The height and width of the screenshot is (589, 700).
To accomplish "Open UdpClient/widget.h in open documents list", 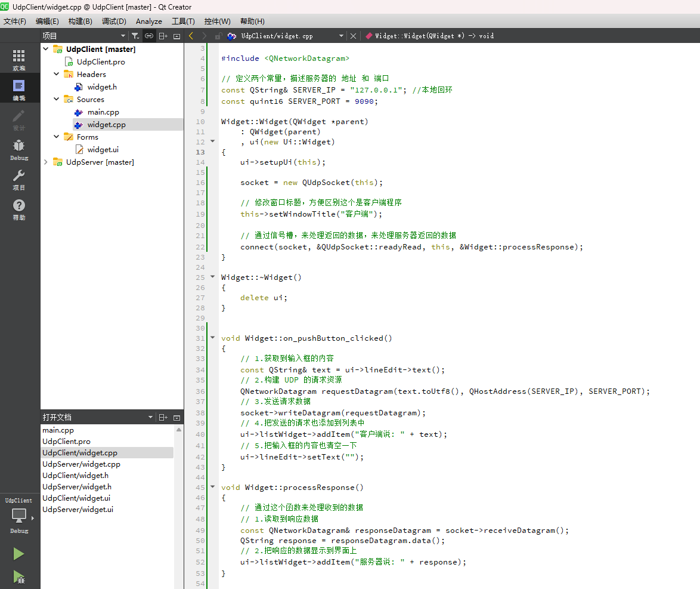I will tap(76, 475).
